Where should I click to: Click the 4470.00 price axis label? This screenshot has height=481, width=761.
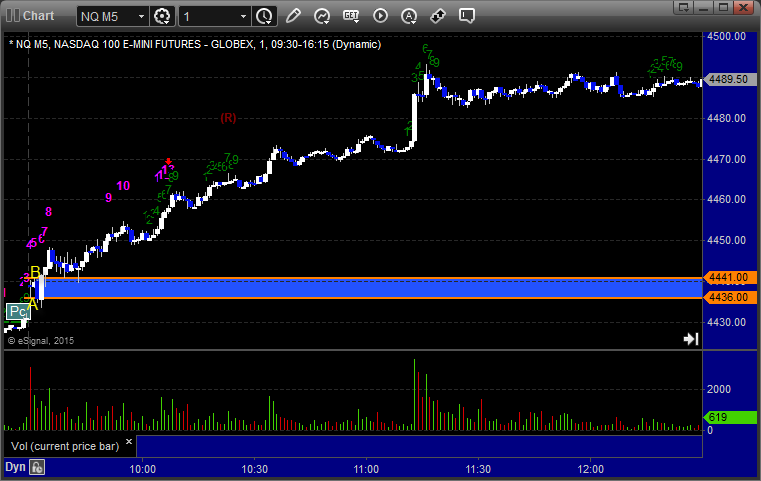click(727, 159)
